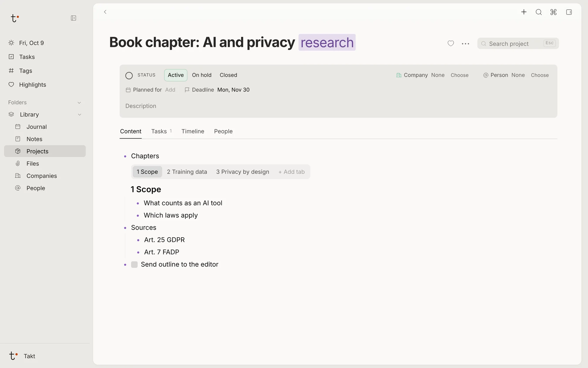Switch to the Timeline tab

tap(193, 131)
